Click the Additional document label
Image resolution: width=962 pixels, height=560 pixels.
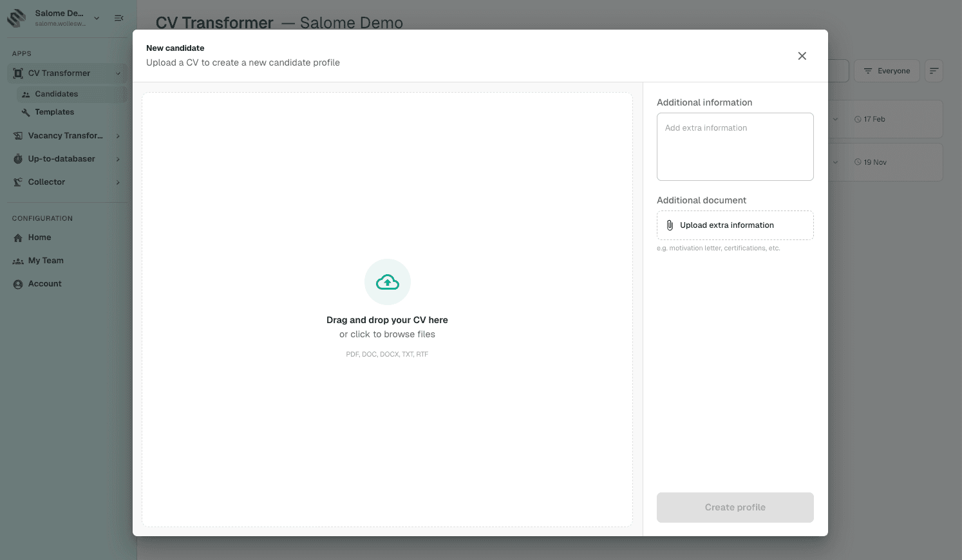pyautogui.click(x=701, y=200)
